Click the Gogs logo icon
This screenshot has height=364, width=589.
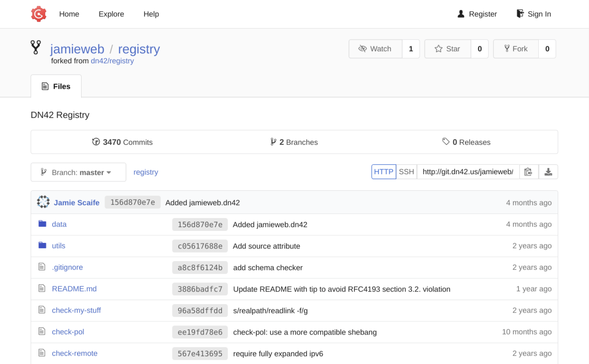coord(39,14)
